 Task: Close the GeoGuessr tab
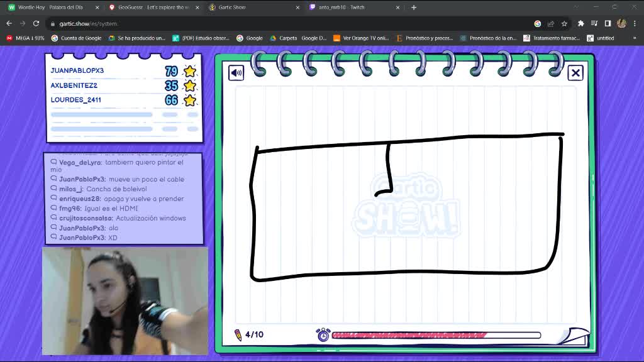point(197,8)
